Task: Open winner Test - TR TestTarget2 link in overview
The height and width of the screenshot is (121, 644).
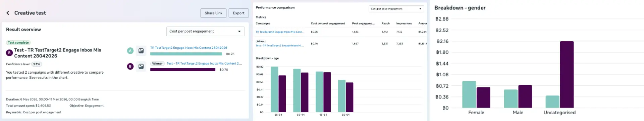Action: tap(204, 63)
